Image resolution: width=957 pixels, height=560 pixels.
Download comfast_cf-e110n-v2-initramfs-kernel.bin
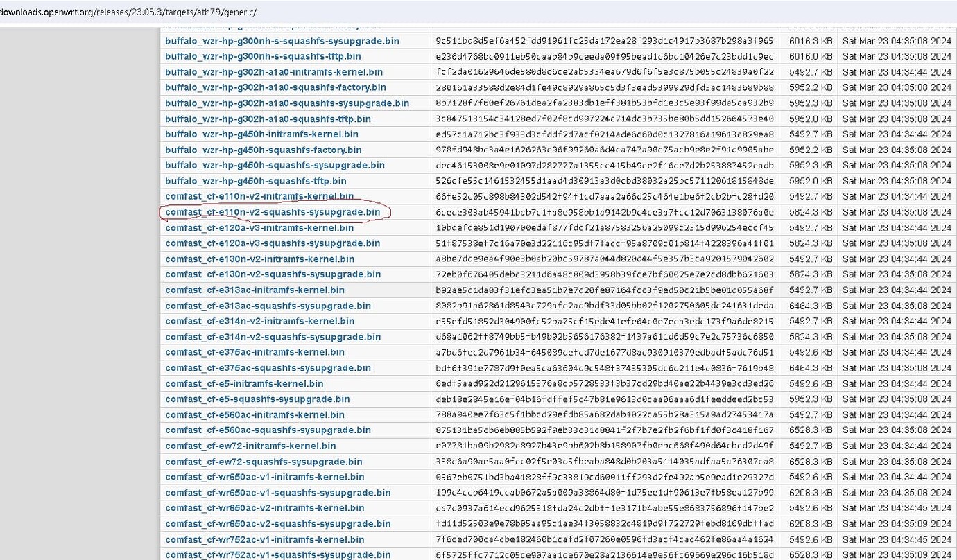coord(259,197)
